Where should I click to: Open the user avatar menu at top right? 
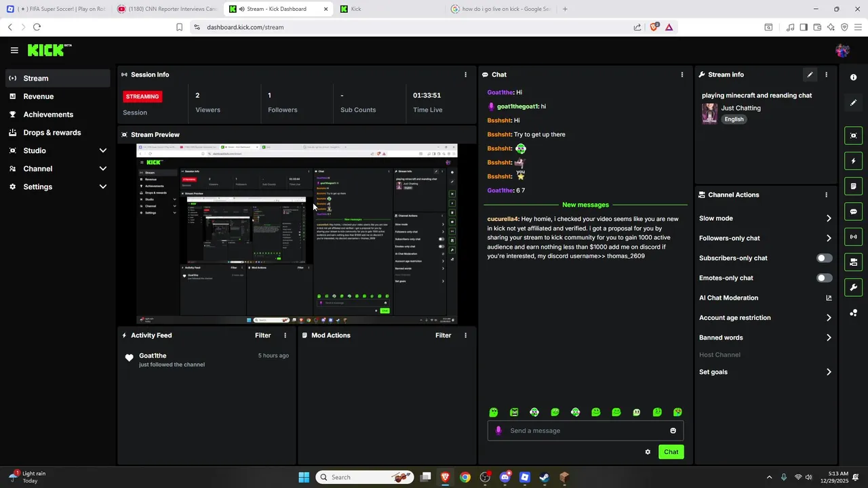click(842, 50)
